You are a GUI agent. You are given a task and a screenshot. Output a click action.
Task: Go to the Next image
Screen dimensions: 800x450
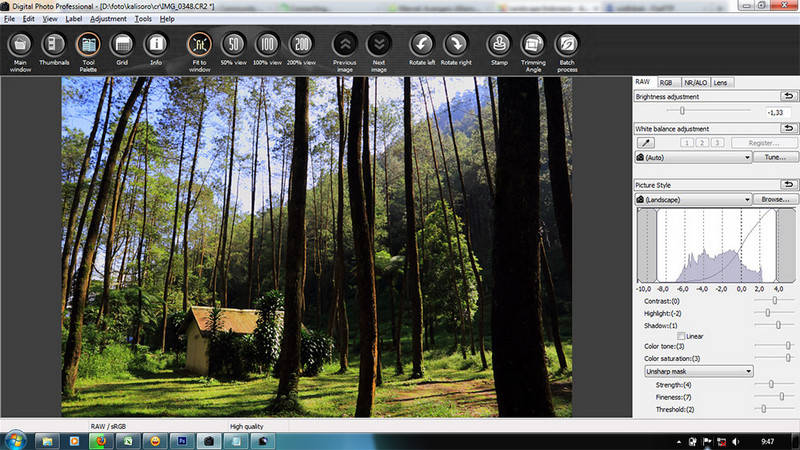point(379,51)
